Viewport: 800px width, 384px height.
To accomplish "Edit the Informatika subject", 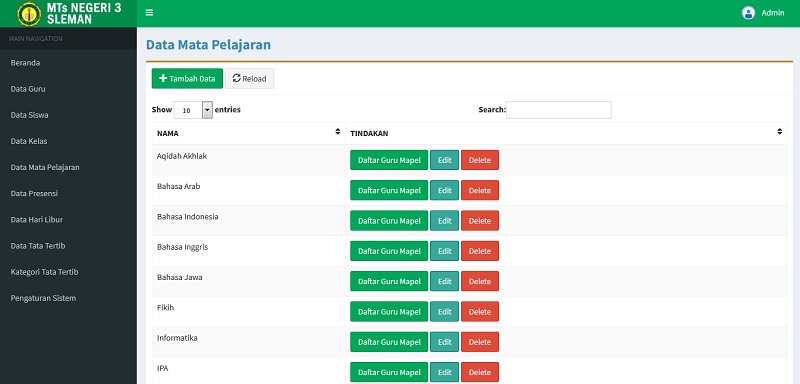I will [x=444, y=342].
